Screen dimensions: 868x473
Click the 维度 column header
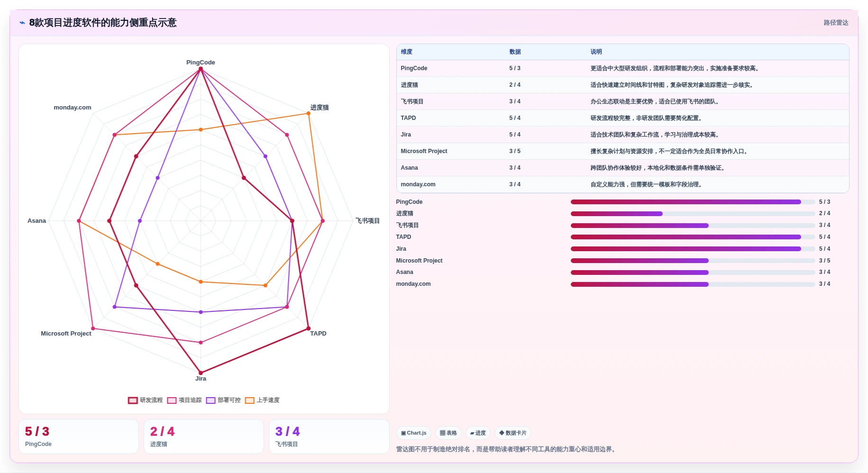407,52
